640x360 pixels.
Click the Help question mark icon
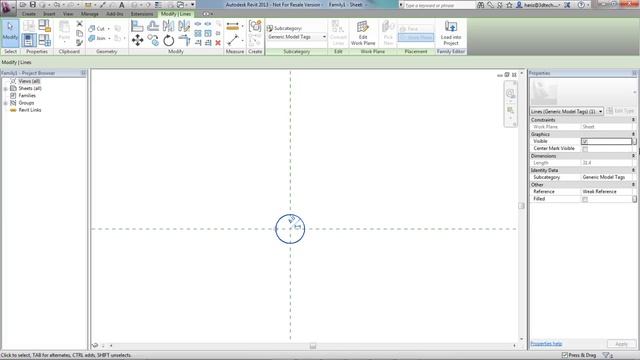pyautogui.click(x=581, y=5)
